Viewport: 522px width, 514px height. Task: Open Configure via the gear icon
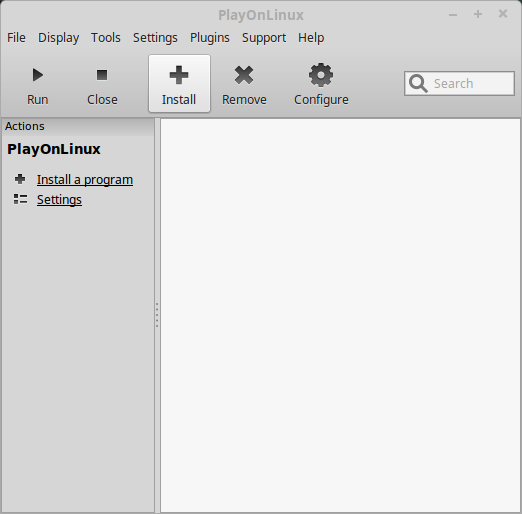point(321,75)
